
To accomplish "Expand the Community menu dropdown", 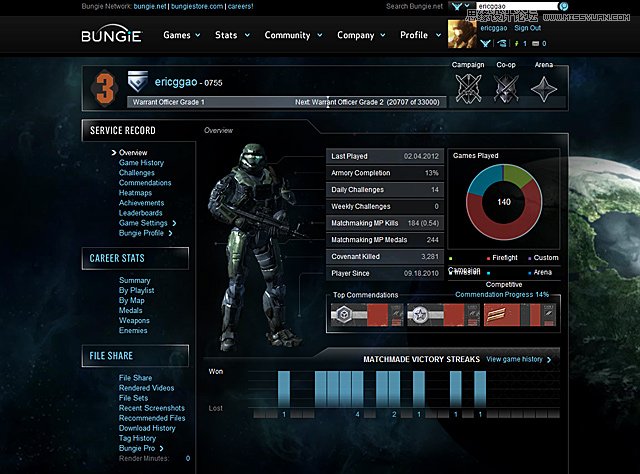I will coord(320,35).
